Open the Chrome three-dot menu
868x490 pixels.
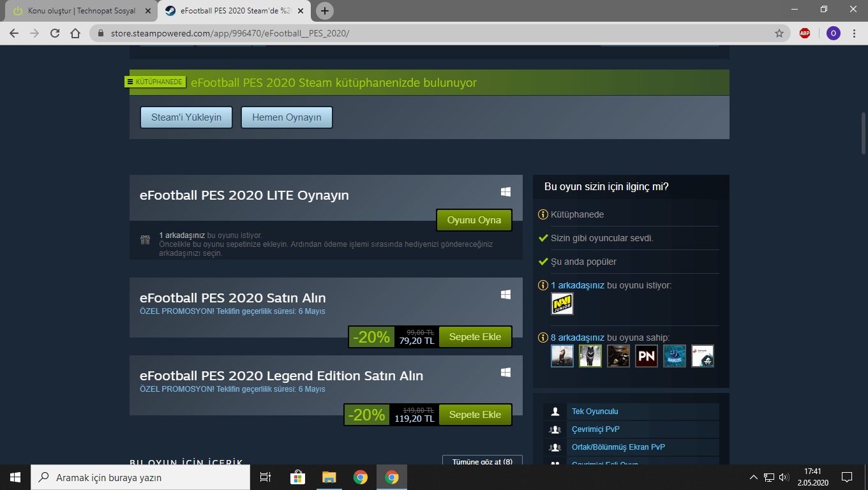854,33
